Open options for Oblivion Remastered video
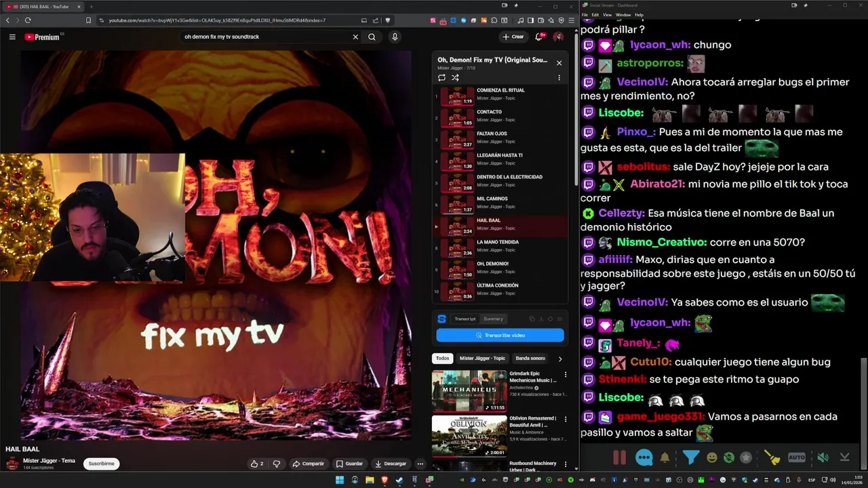 tap(566, 420)
